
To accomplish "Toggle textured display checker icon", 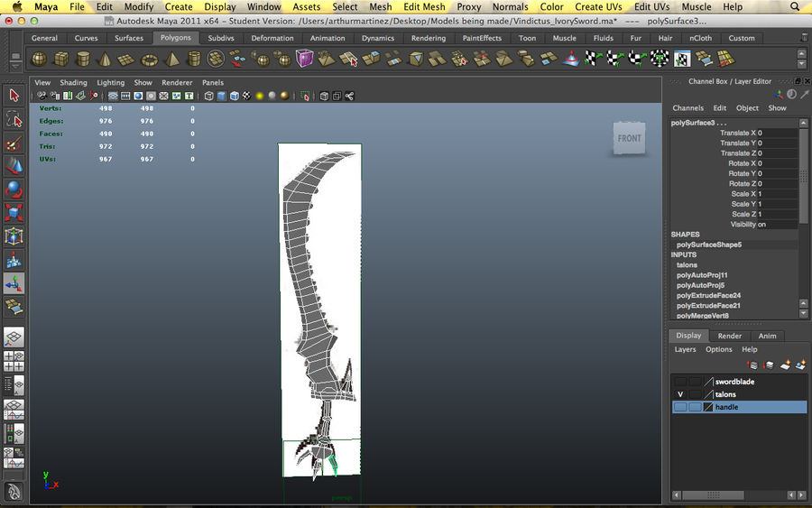I will (247, 96).
